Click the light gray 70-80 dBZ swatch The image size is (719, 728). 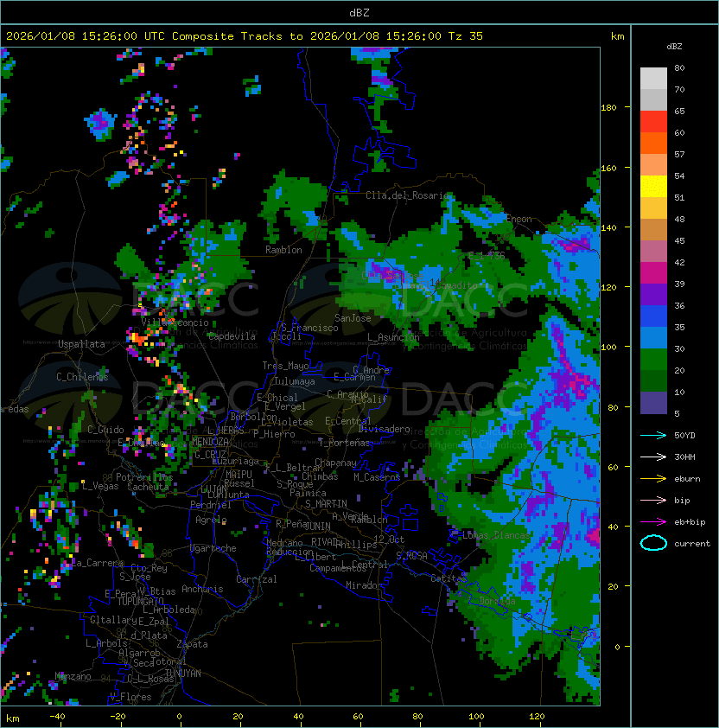[x=653, y=79]
